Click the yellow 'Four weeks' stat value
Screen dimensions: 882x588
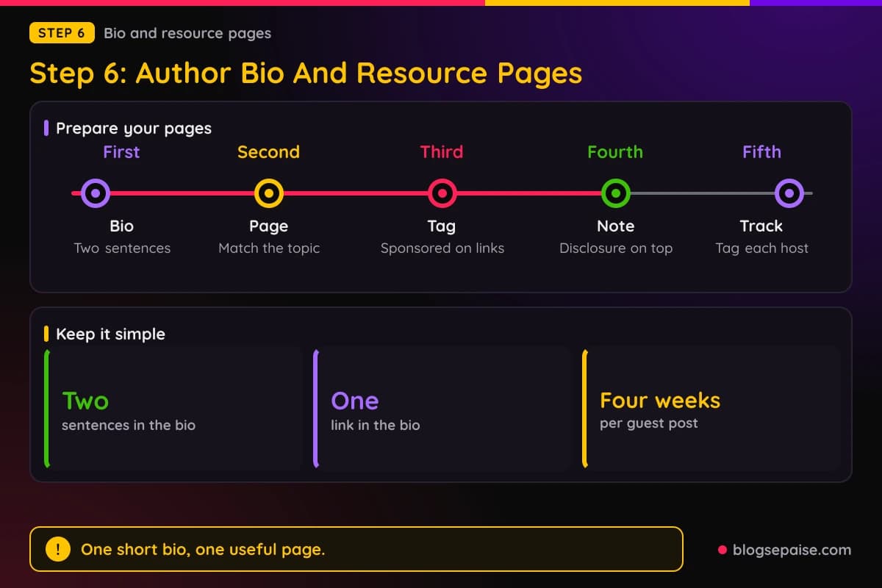(x=660, y=401)
